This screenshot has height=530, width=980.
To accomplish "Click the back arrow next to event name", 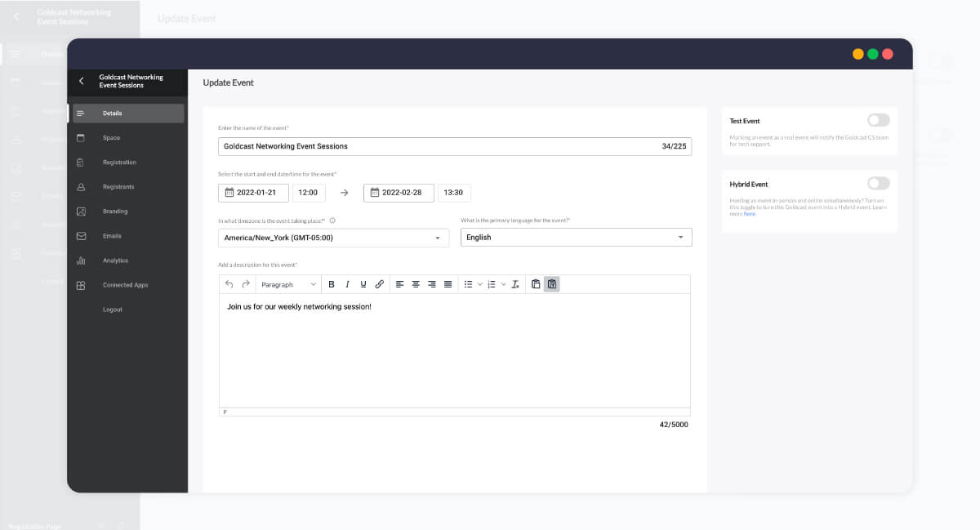I will 81,82.
